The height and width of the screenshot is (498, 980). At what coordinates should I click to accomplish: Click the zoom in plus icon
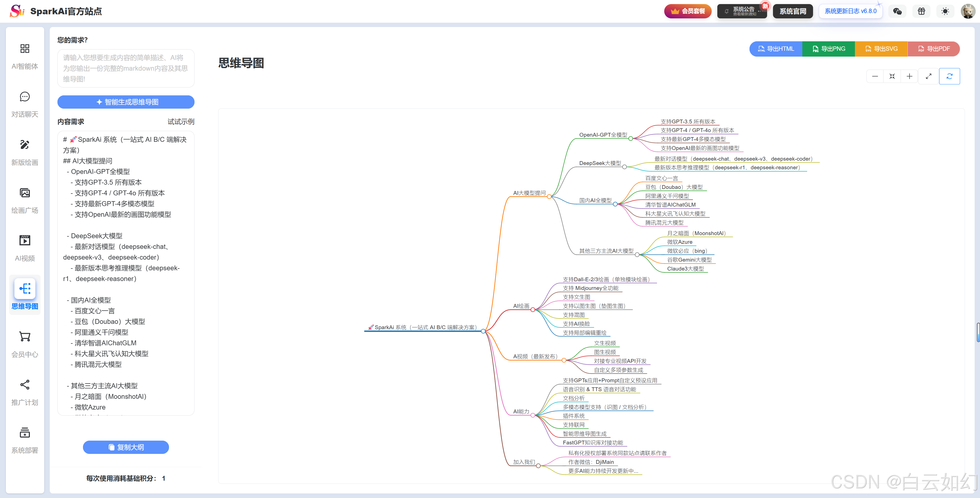pos(909,76)
